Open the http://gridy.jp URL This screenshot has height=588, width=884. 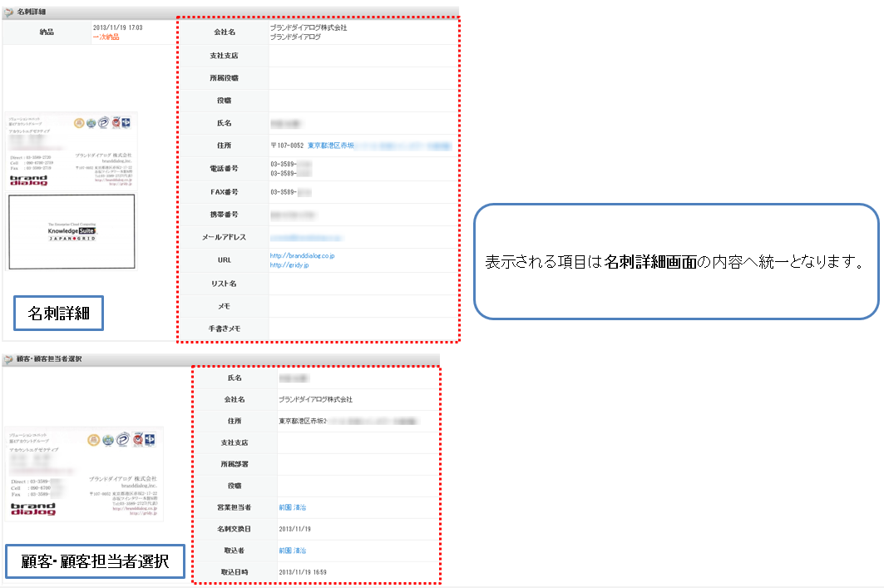click(x=289, y=265)
